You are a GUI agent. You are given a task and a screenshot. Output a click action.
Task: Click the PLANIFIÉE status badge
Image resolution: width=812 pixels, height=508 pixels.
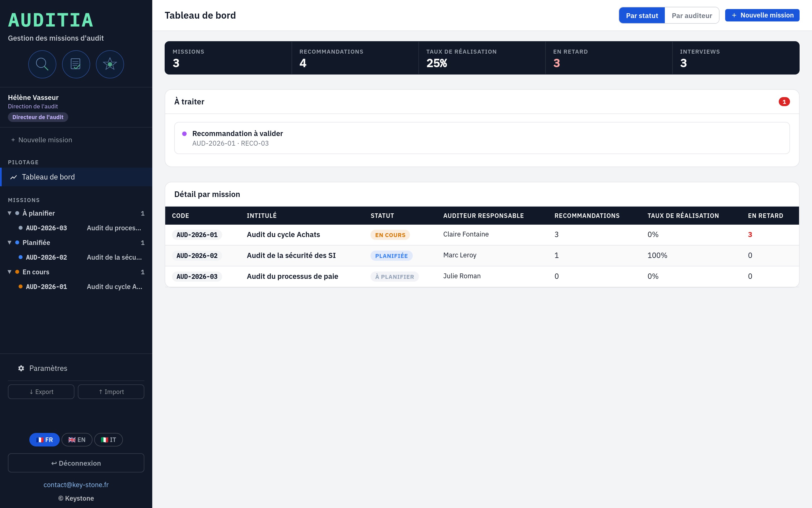click(391, 256)
